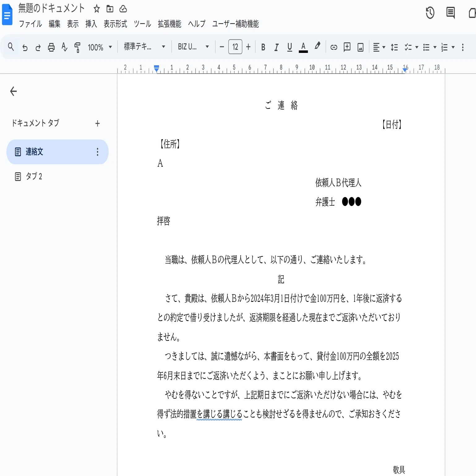Image resolution: width=476 pixels, height=476 pixels.
Task: Insert a numbered list
Action: click(x=444, y=47)
